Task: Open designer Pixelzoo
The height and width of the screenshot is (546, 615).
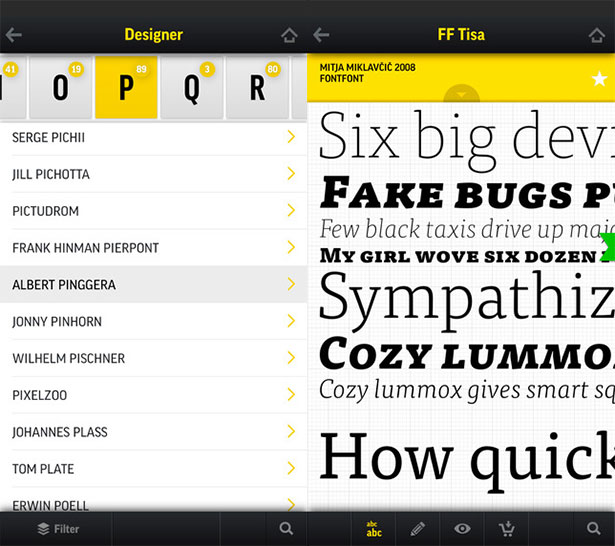Action: click(x=153, y=395)
